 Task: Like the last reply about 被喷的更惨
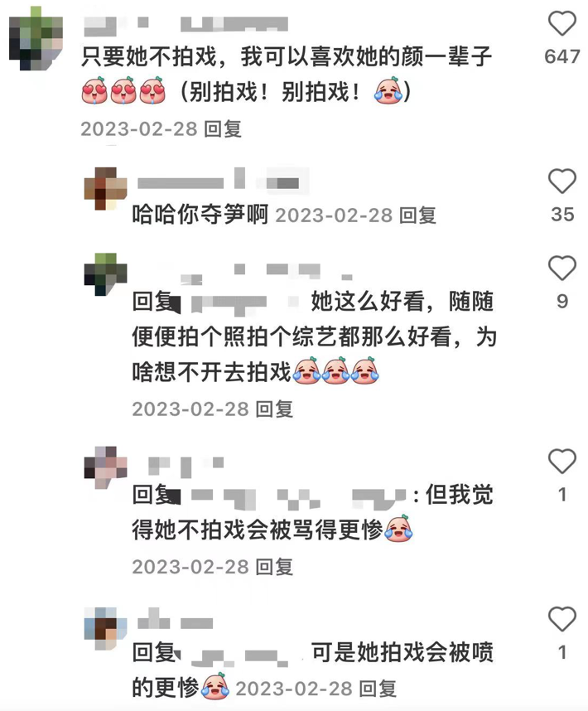[x=562, y=619]
